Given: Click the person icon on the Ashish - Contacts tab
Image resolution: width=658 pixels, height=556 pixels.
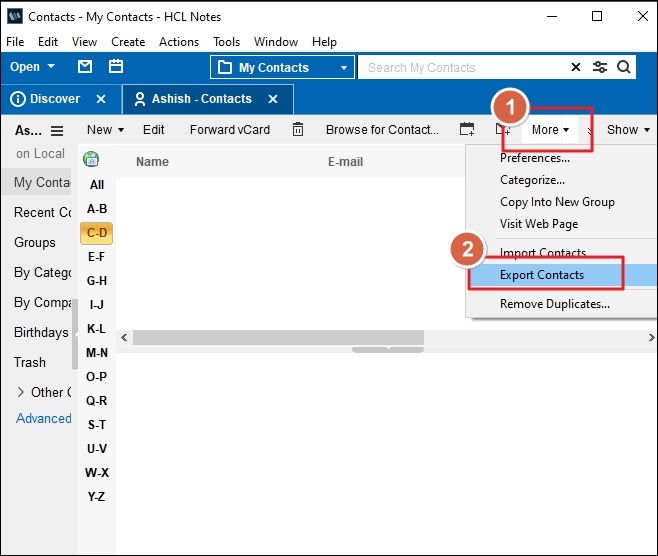Looking at the screenshot, I should pyautogui.click(x=139, y=99).
